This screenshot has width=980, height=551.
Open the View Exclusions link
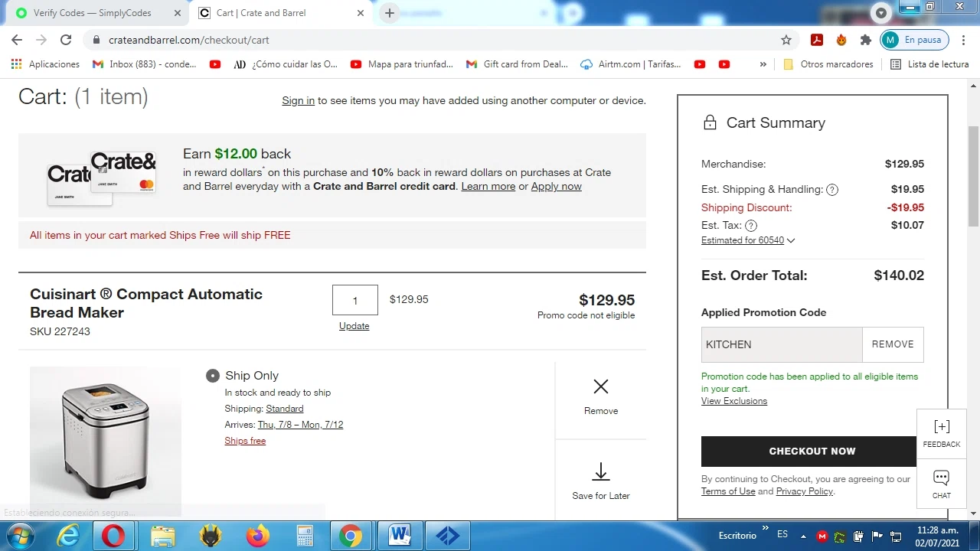734,401
